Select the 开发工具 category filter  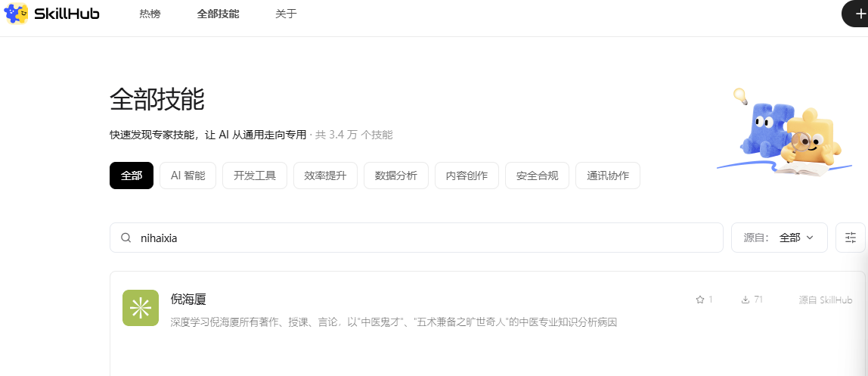pyautogui.click(x=255, y=176)
